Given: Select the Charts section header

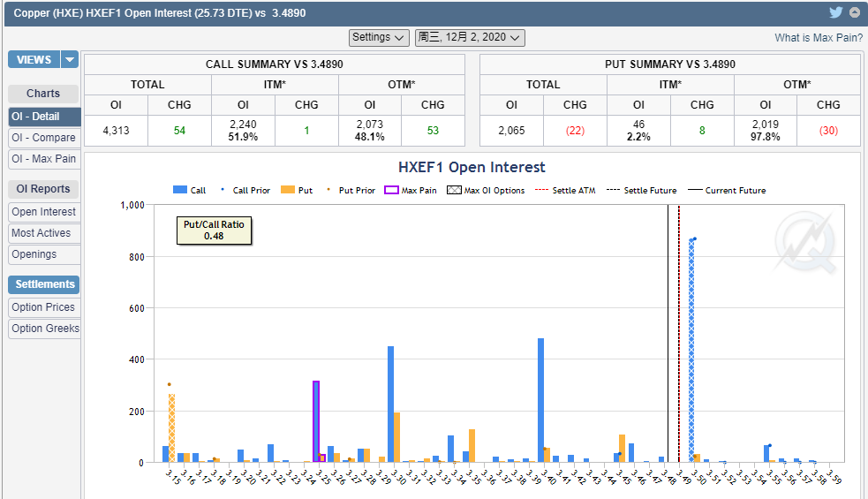Looking at the screenshot, I should [43, 93].
